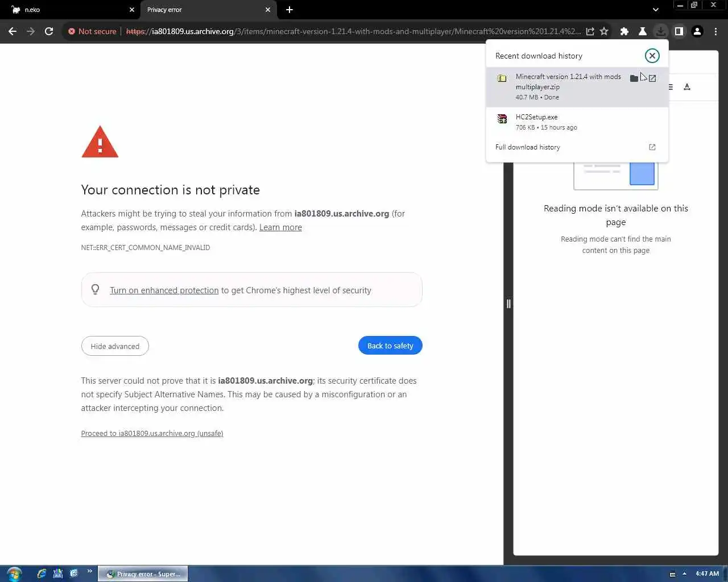Screen dimensions: 728x582
Task: Open a new tab with the plus button
Action: click(289, 10)
